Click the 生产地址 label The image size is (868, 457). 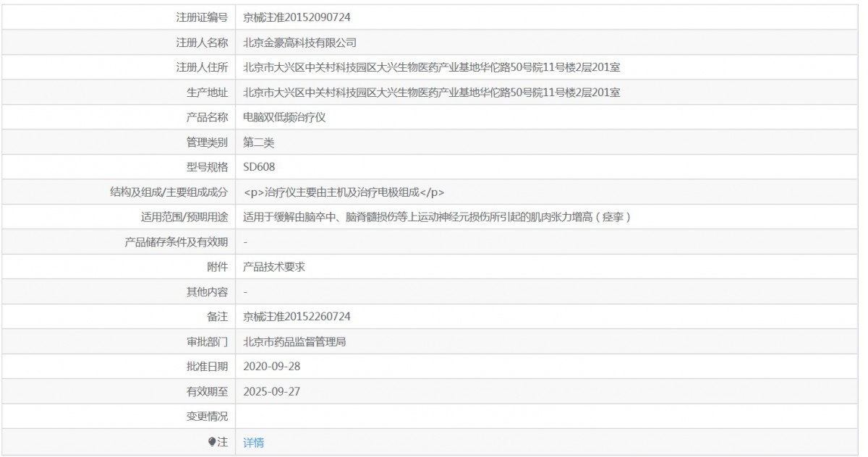207,92
